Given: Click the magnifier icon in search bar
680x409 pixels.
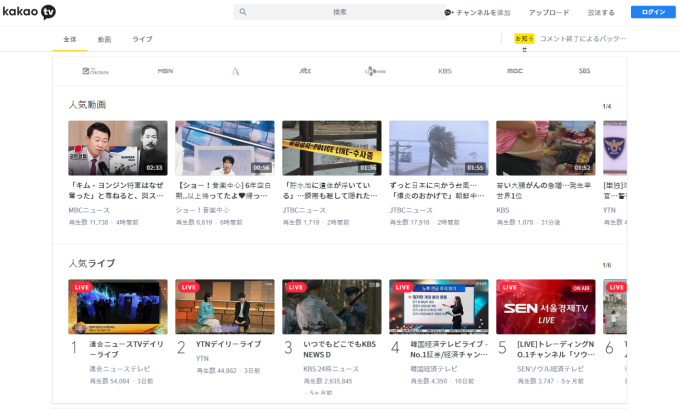Looking at the screenshot, I should click(243, 12).
